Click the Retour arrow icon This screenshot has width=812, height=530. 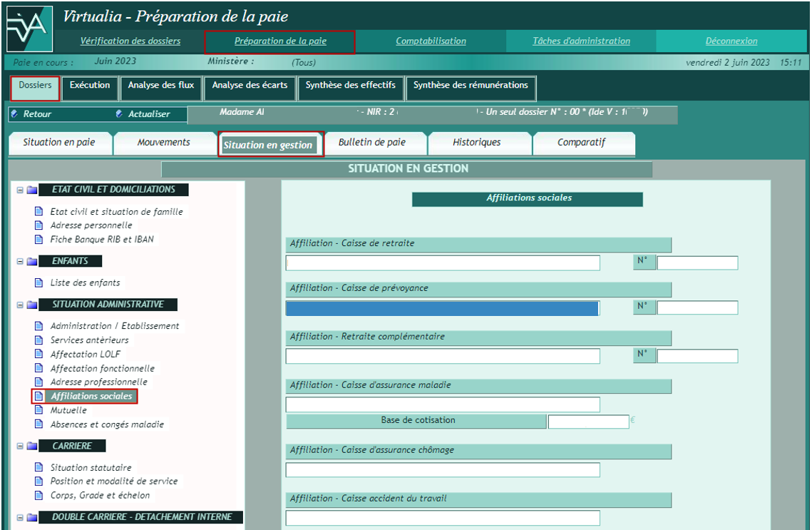pos(15,113)
